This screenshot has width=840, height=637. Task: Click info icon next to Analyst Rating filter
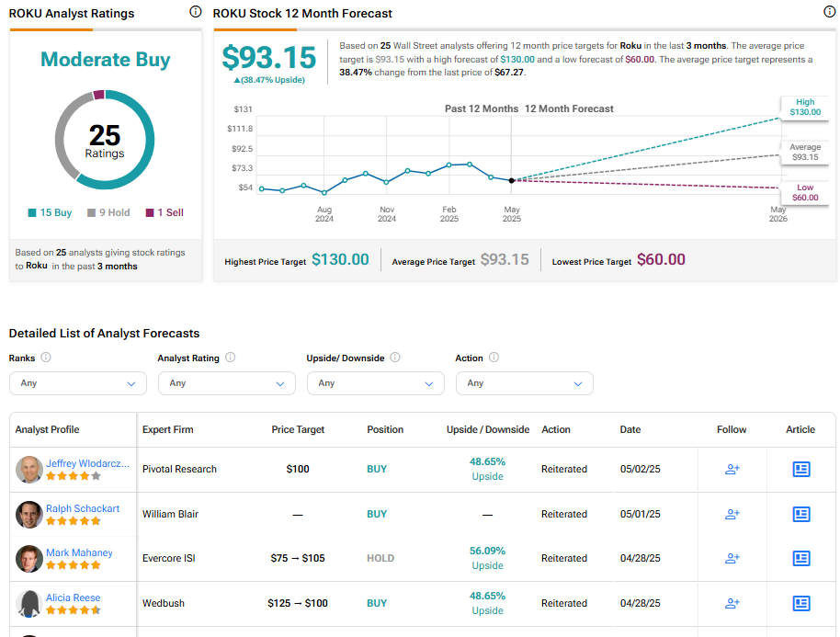[231, 358]
